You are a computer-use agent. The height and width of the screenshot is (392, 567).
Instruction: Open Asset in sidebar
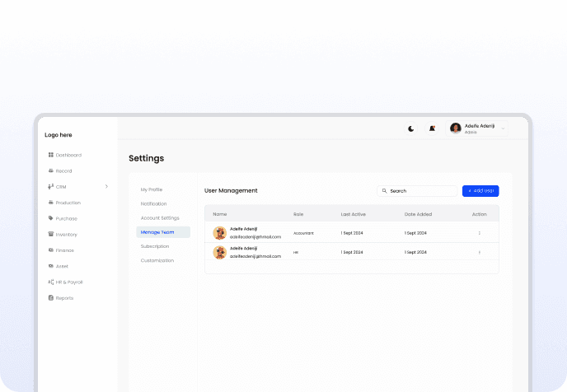click(62, 266)
